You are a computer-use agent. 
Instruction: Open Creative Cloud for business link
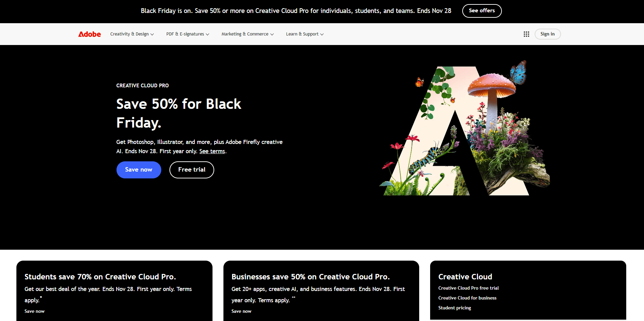point(467,298)
